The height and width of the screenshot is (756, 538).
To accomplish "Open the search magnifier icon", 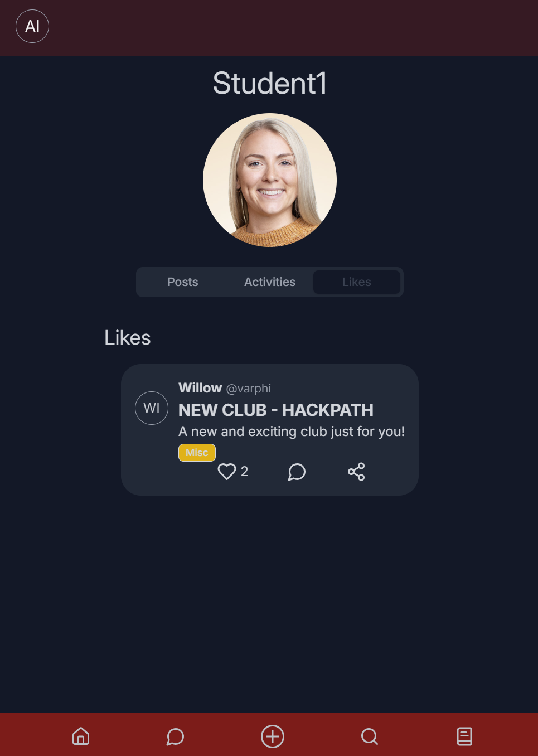I will tap(369, 736).
